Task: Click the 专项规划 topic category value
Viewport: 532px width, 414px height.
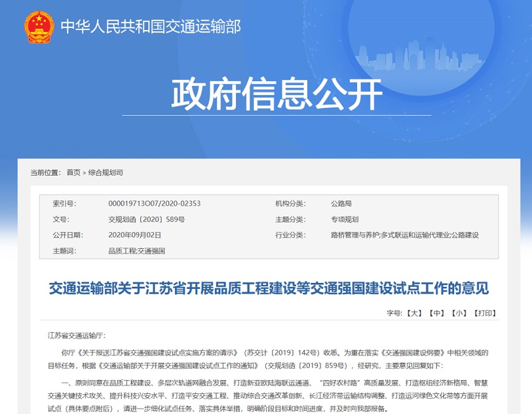Action: [x=344, y=219]
